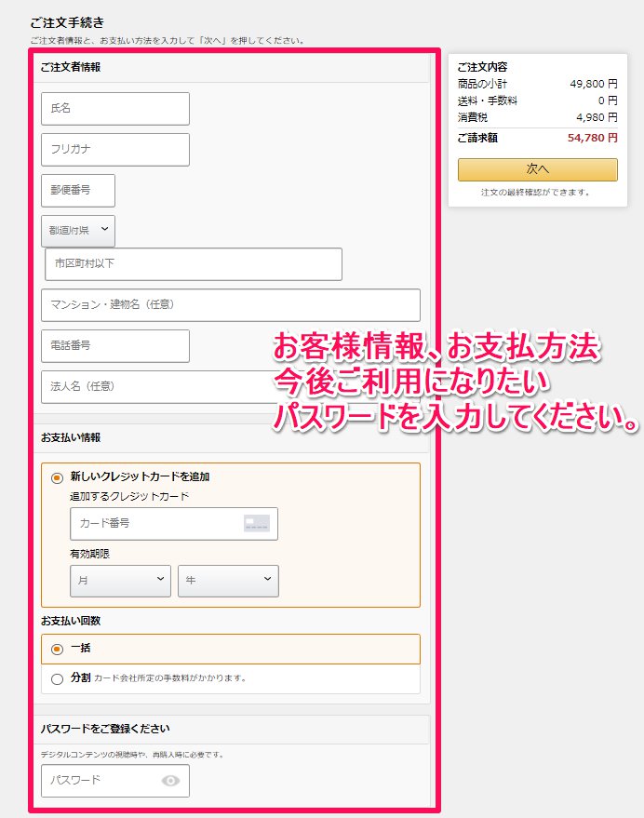
Task: Focus the フリガナ input field
Action: tap(115, 150)
